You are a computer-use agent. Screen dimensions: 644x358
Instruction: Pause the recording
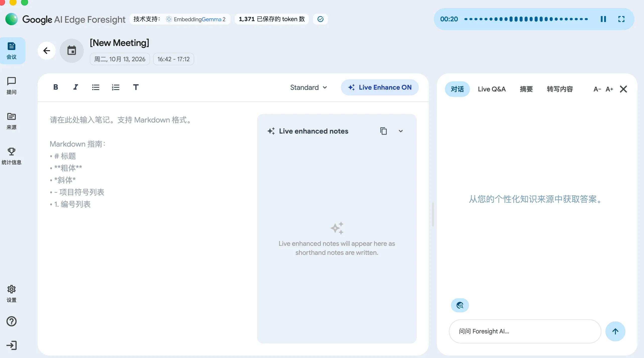point(603,19)
